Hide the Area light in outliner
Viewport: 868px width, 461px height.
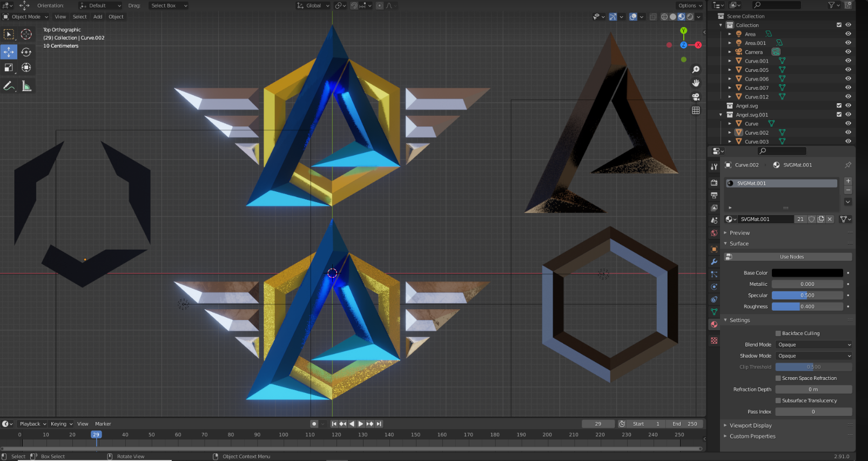pyautogui.click(x=848, y=34)
